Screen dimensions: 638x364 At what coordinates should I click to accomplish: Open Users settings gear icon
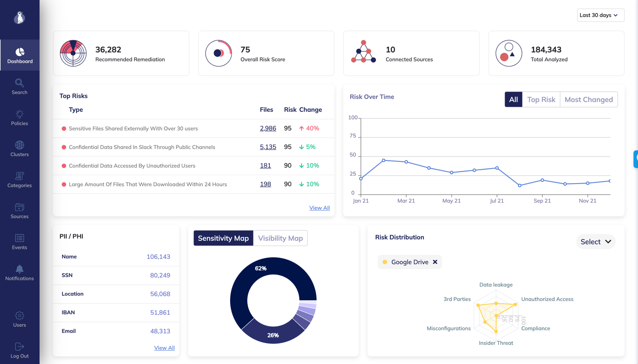pyautogui.click(x=20, y=316)
